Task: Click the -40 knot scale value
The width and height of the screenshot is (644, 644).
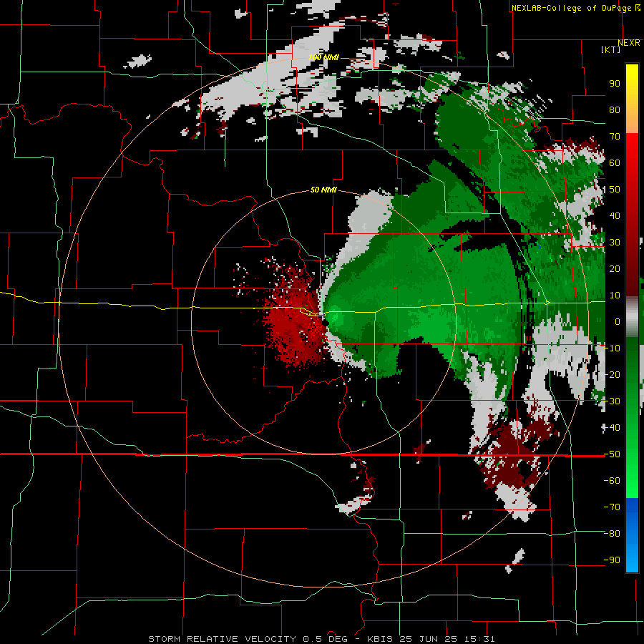Action: click(613, 428)
